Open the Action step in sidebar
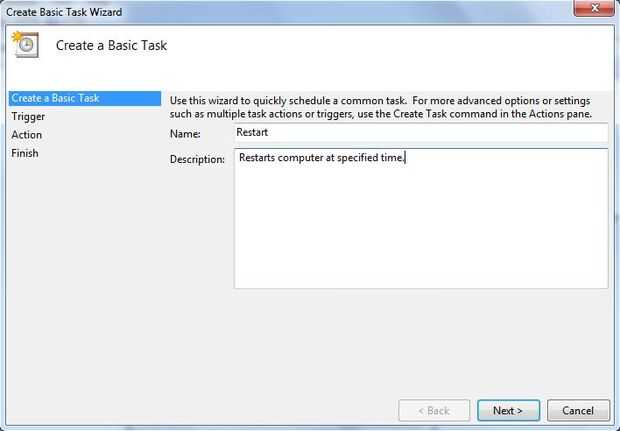 pos(26,135)
